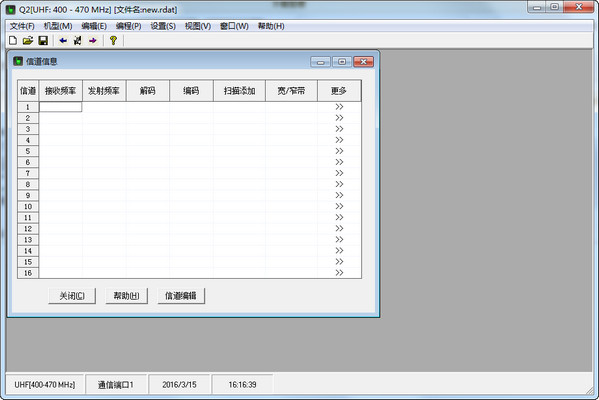The width and height of the screenshot is (599, 400).
Task: Click the yellow question mark help icon
Action: tap(113, 40)
